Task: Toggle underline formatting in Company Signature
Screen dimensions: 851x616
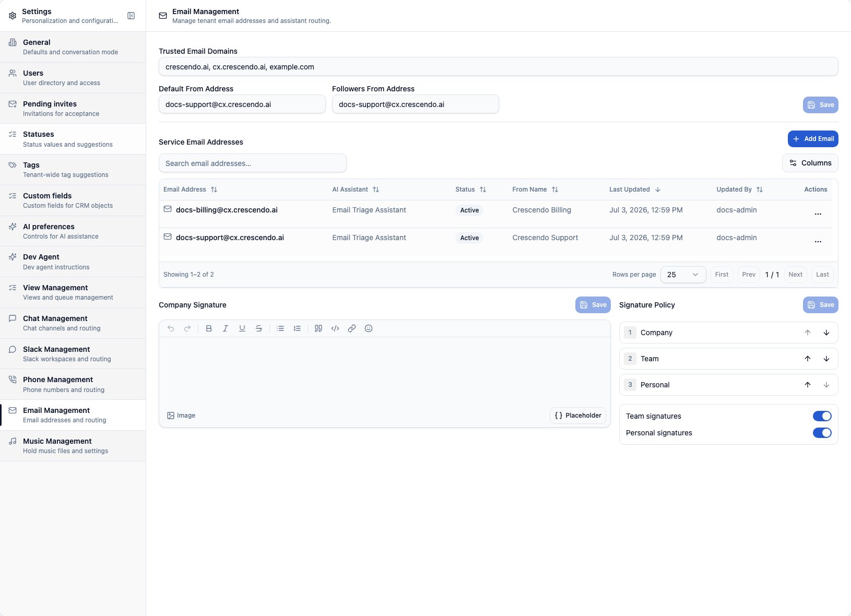Action: [242, 328]
